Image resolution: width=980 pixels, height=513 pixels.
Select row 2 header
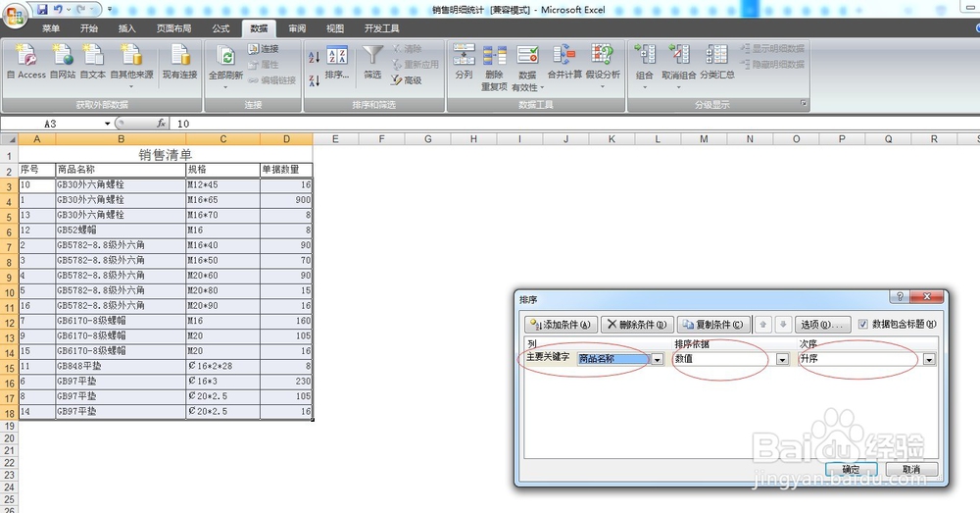coord(9,170)
